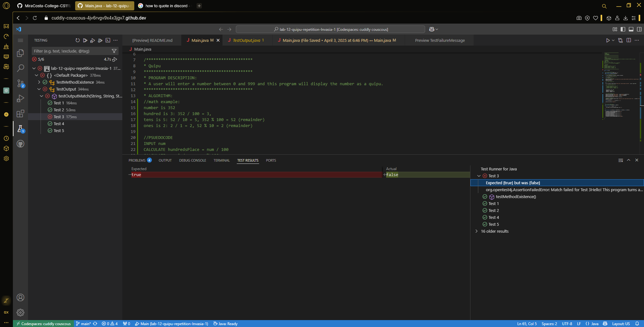Open Extensions view in activity bar
The height and width of the screenshot is (327, 644).
20,114
